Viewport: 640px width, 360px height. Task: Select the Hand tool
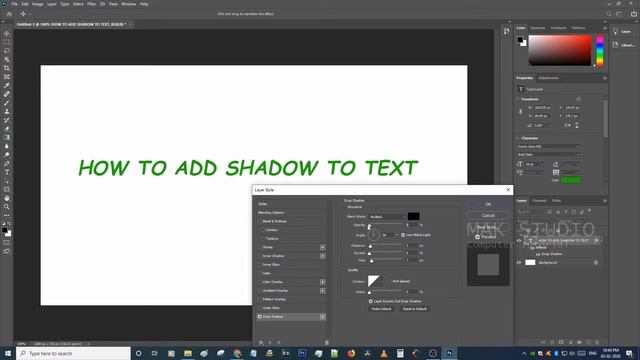coord(7,198)
